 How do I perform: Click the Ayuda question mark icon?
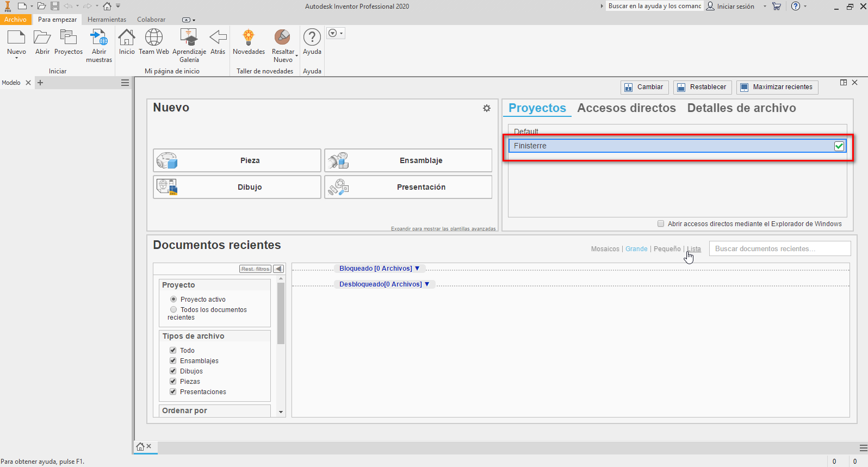point(312,38)
